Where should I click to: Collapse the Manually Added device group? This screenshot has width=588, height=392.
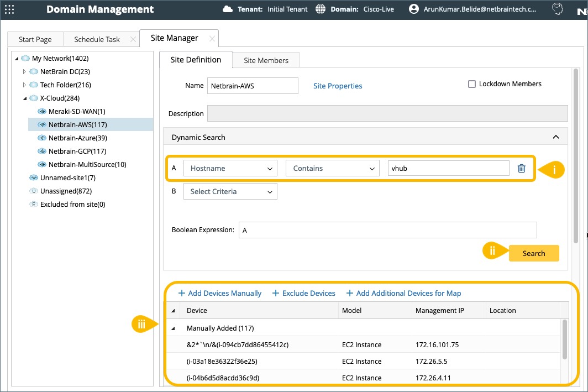(173, 328)
